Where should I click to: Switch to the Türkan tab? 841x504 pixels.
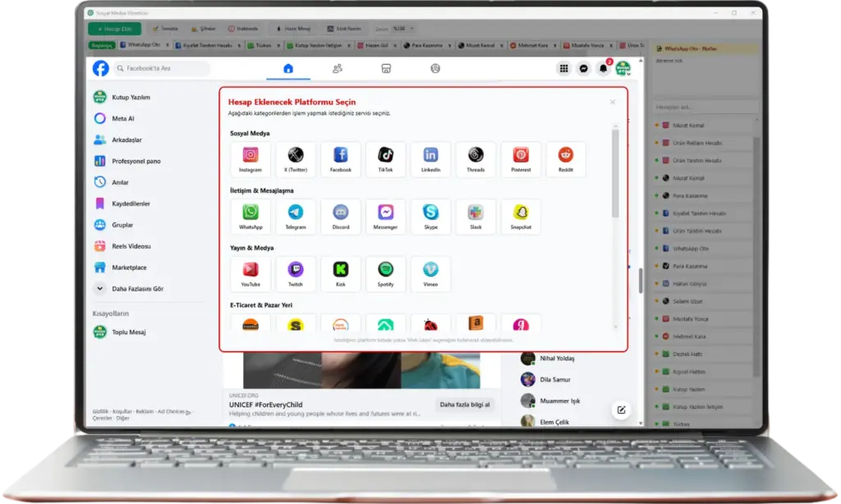tap(263, 45)
